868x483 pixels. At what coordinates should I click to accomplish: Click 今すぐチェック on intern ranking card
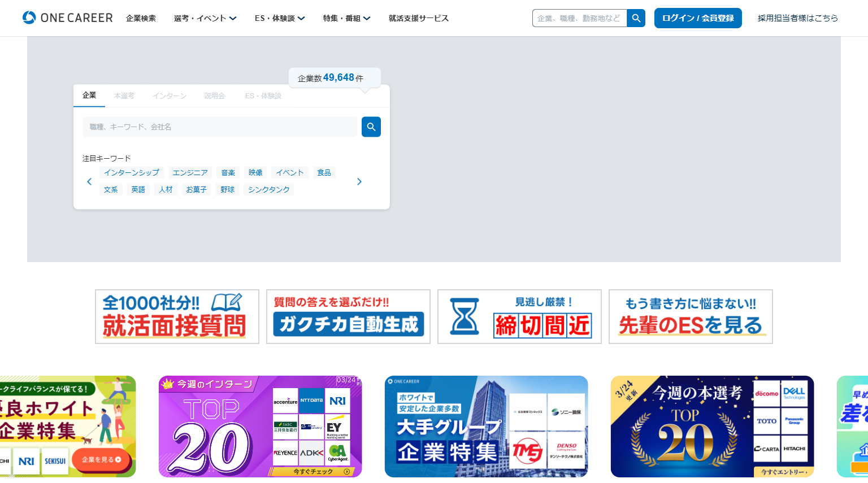pos(314,472)
